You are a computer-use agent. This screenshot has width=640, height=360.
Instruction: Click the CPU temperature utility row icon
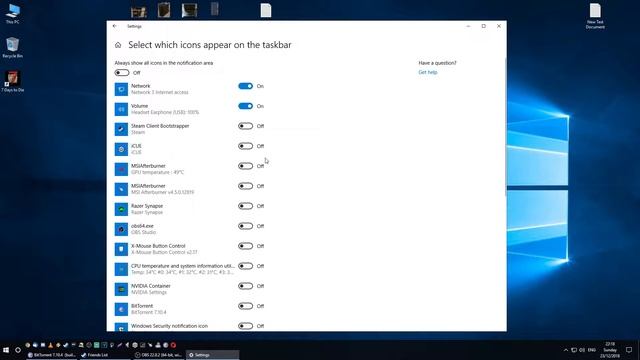click(121, 269)
